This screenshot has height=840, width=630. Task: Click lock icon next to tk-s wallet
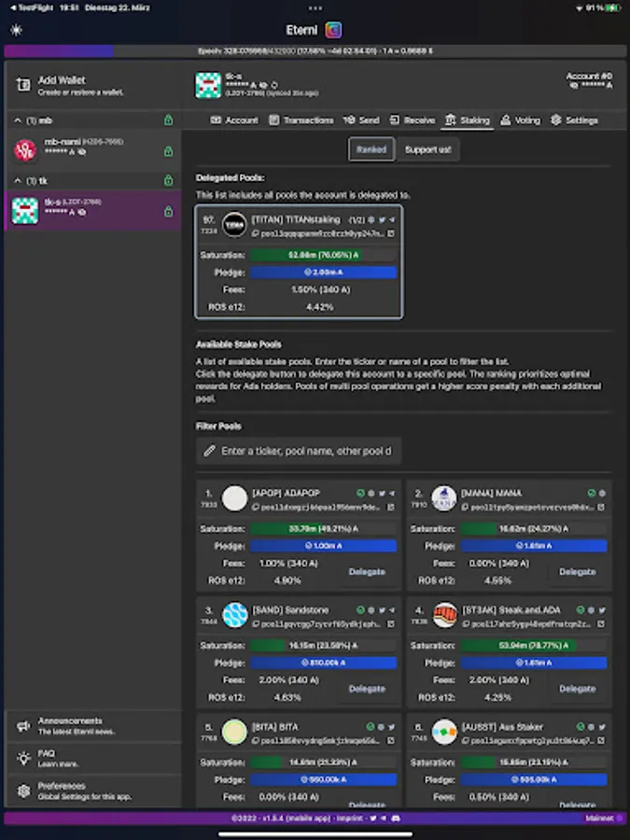169,212
